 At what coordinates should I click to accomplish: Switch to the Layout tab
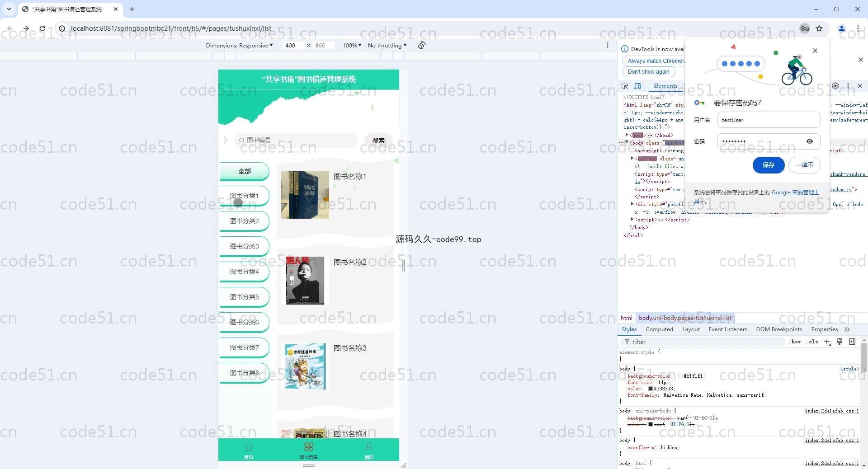691,329
